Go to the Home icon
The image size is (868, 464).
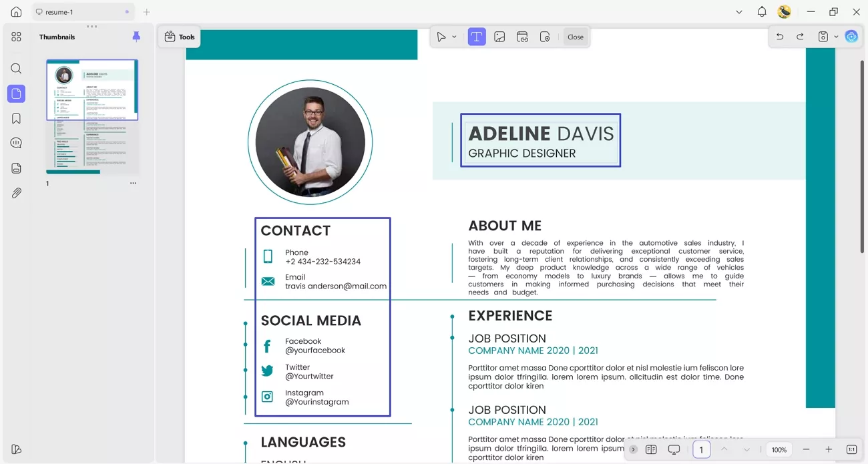click(x=16, y=12)
